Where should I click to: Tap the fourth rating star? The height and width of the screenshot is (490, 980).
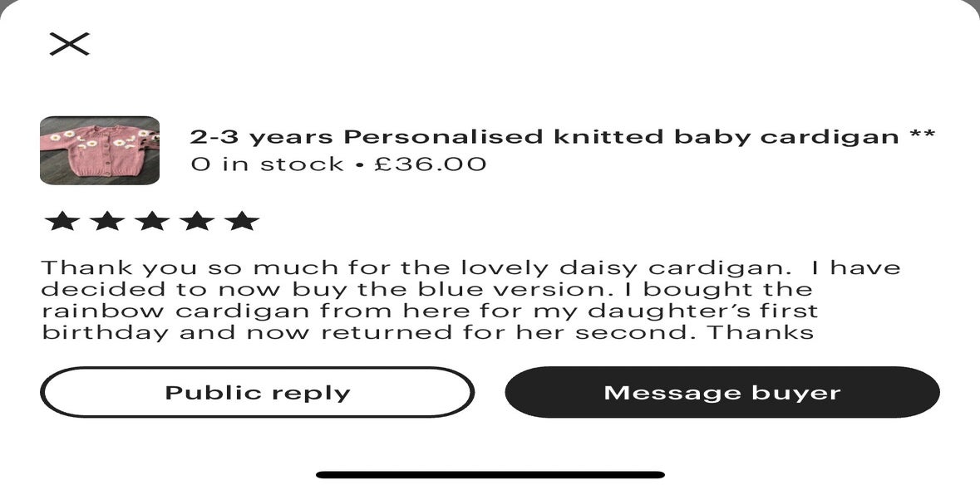coord(198,221)
